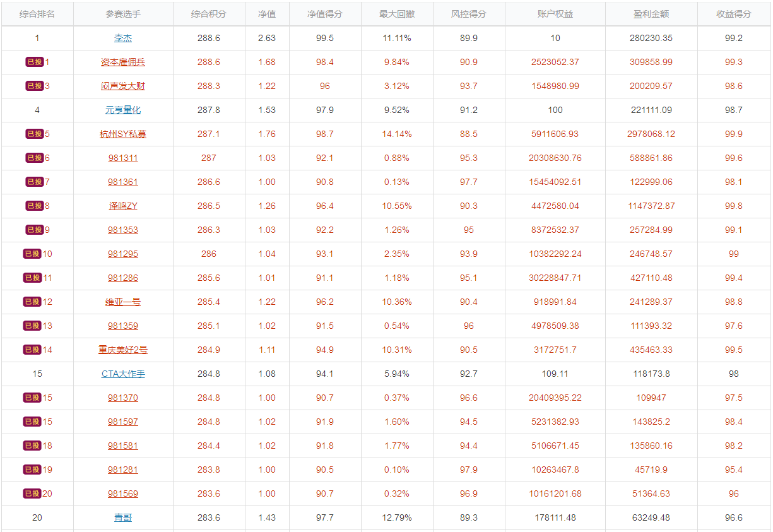Click the 已投 badge in 重庆美好2号 row

pyautogui.click(x=32, y=350)
